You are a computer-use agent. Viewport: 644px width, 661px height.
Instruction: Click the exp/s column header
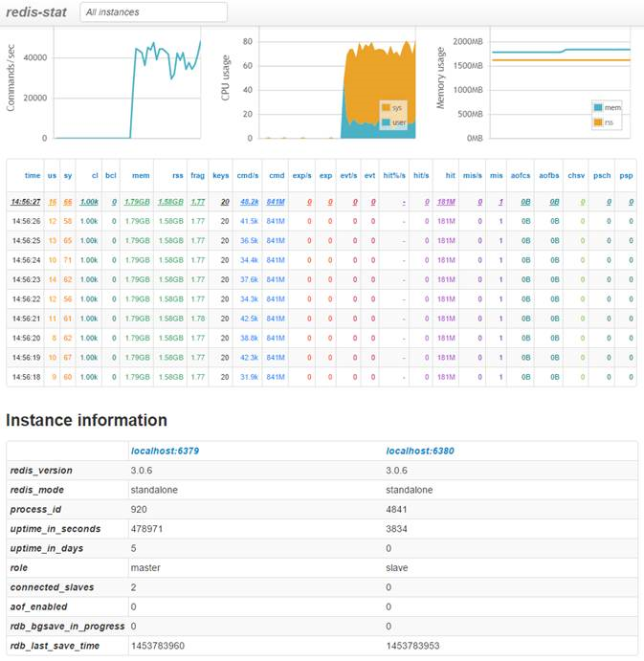(x=302, y=175)
